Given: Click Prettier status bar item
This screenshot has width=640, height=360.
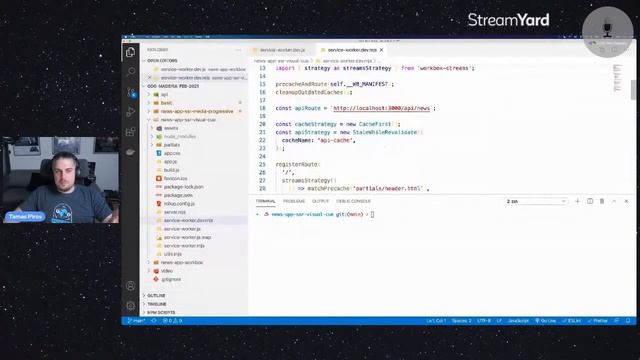Looking at the screenshot, I should point(598,321).
